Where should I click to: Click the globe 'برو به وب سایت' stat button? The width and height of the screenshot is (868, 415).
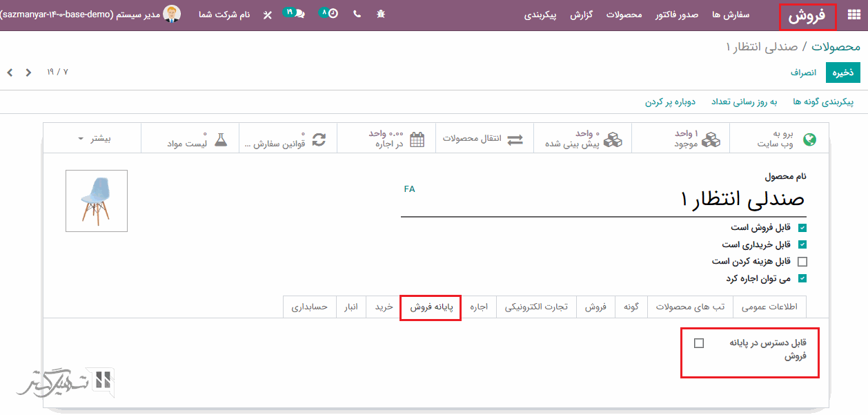pos(780,139)
